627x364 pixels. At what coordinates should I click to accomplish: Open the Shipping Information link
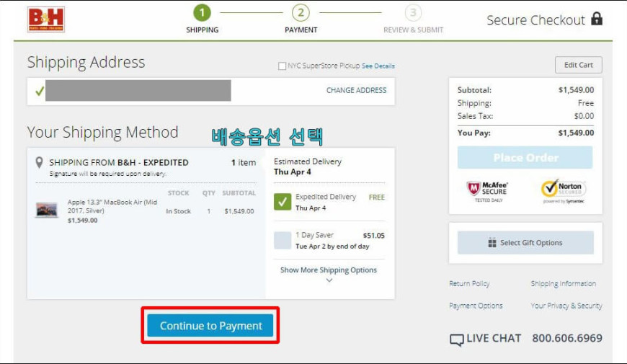coord(563,283)
